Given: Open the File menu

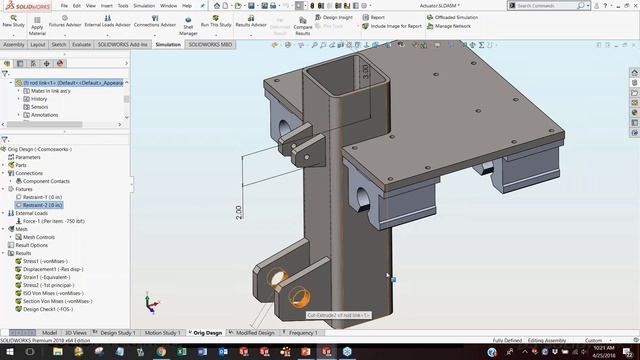Looking at the screenshot, I should click(64, 6).
